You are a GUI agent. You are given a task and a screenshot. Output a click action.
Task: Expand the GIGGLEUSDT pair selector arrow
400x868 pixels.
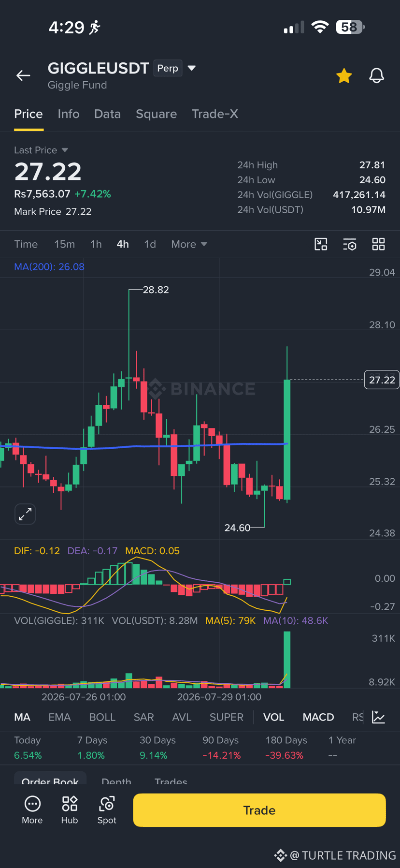point(192,68)
